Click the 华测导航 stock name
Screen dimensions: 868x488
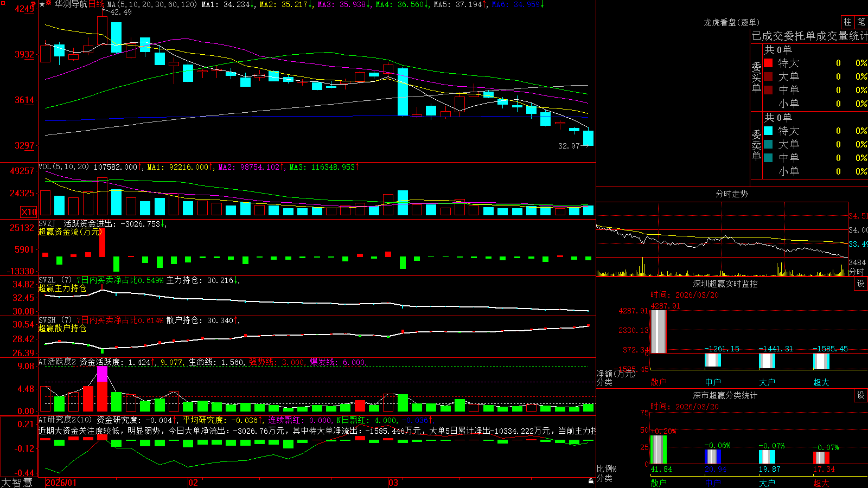pyautogui.click(x=71, y=4)
